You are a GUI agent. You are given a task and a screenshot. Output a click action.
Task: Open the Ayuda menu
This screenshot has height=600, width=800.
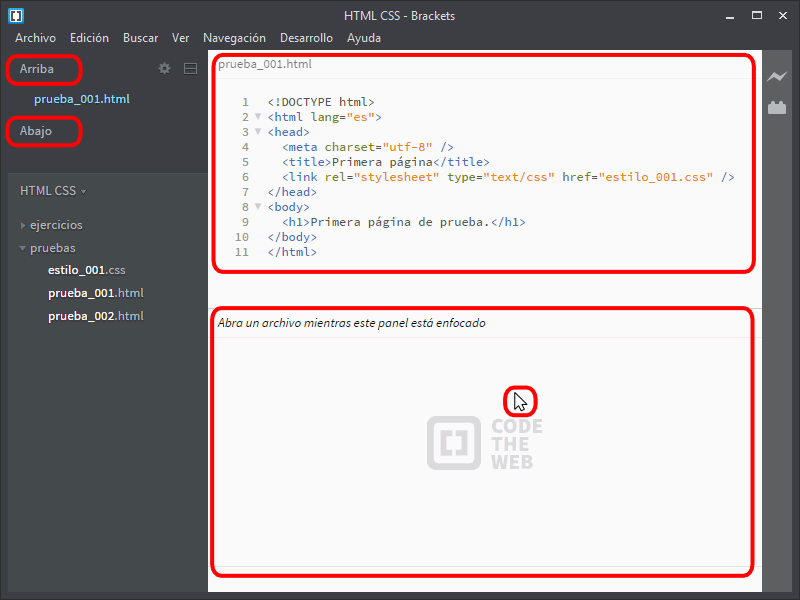click(364, 38)
